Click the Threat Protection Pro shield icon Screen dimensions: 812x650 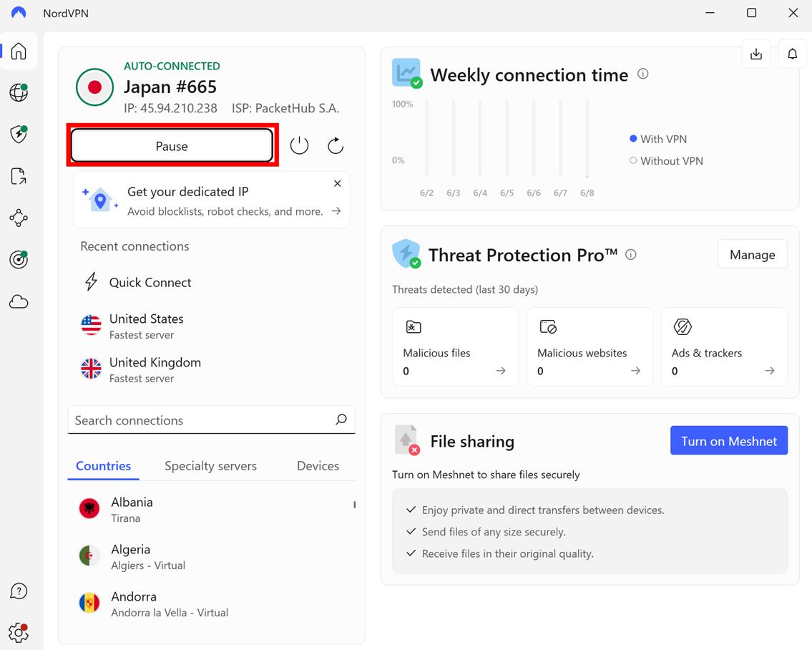coord(406,253)
